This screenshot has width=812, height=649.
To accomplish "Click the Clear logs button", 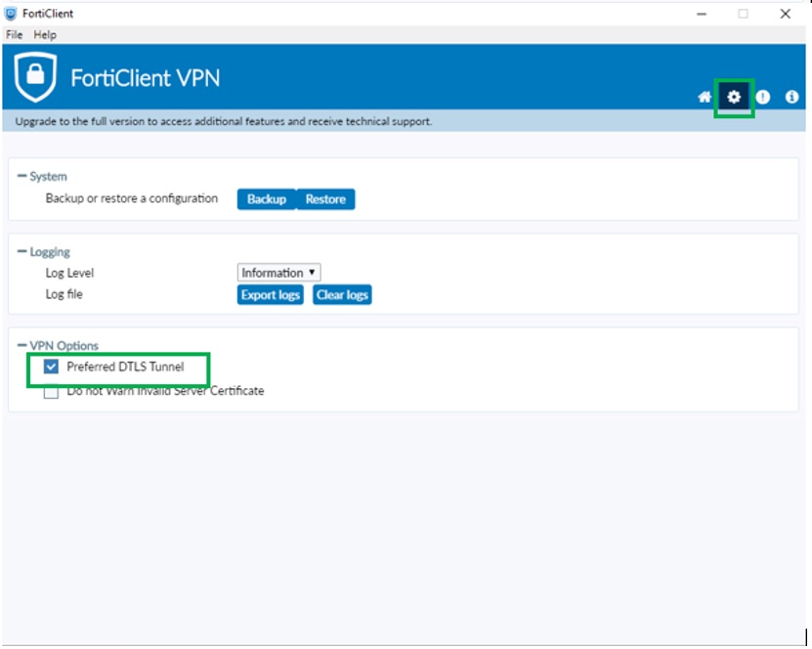I will point(342,295).
